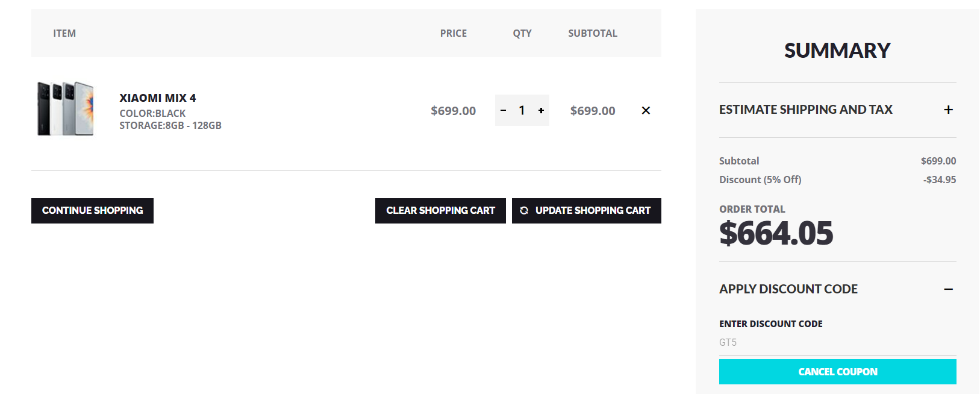Screen dimensions: 980x394
Task: Collapse discount code section using minus icon
Action: pyautogui.click(x=948, y=289)
